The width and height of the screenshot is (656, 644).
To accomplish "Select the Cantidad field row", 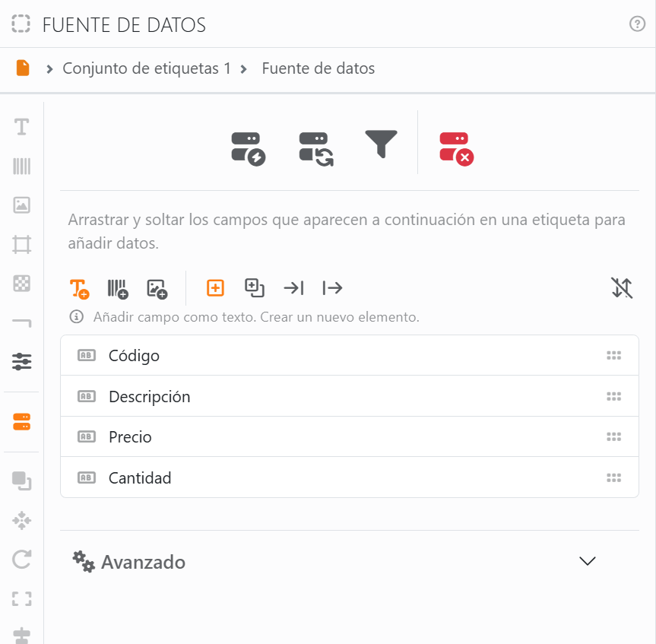I will pos(350,477).
